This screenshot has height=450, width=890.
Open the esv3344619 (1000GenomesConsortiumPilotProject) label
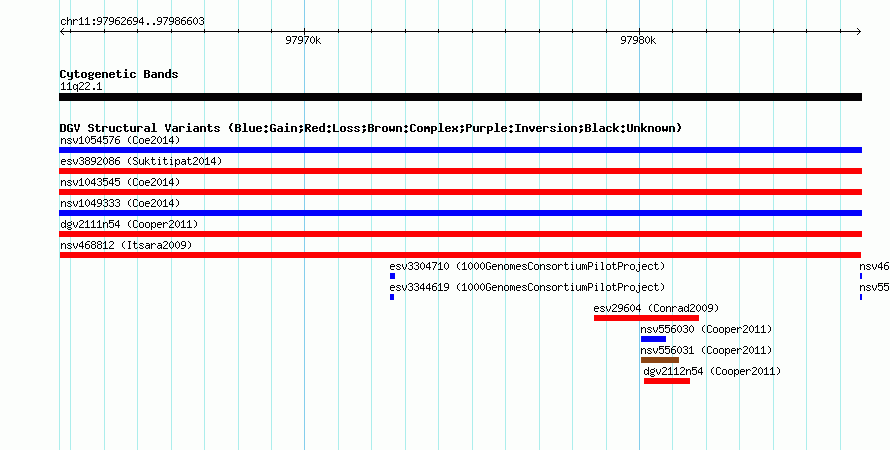point(527,287)
